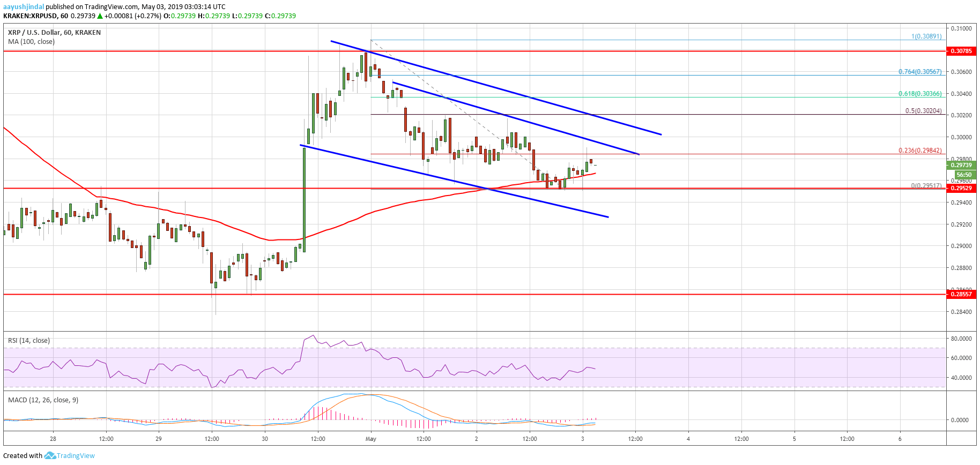Click the 0.5(0.30204) Fibonacci label
This screenshot has width=980, height=465.
pos(923,111)
